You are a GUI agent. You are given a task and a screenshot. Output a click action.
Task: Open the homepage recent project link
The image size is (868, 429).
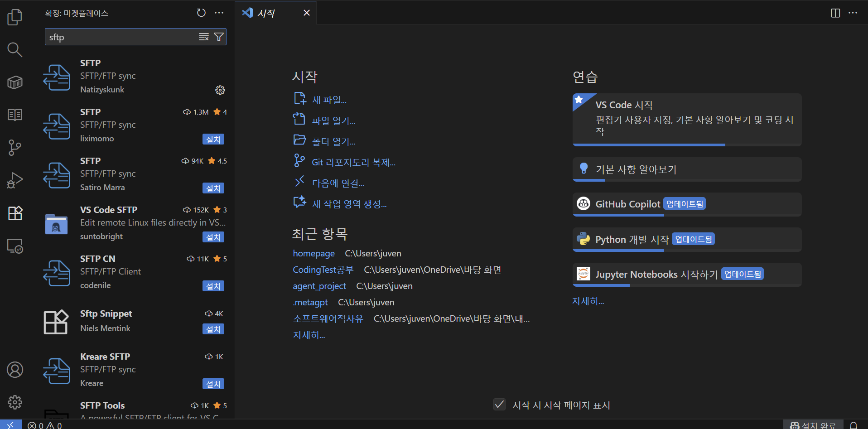(x=313, y=253)
